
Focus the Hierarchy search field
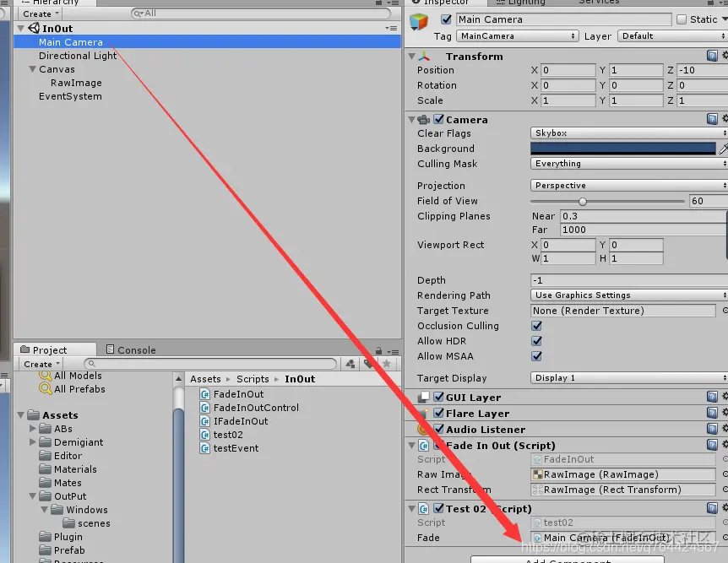click(x=260, y=14)
